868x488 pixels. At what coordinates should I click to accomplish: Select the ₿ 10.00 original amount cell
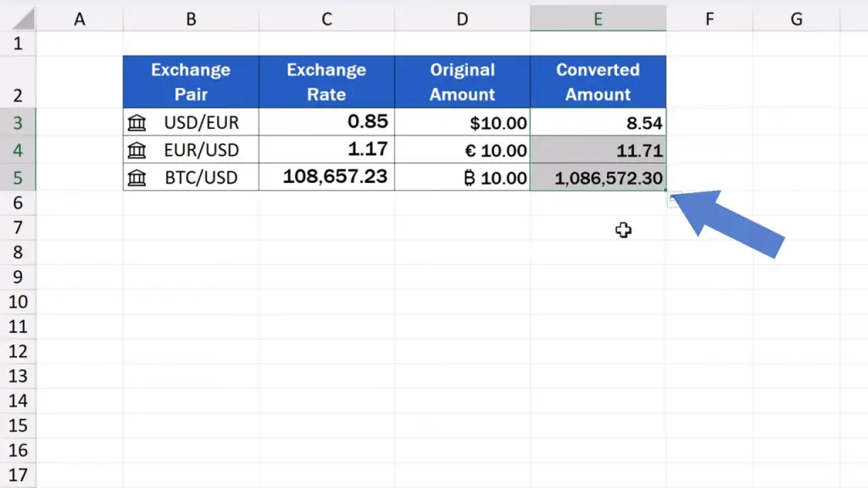[462, 178]
